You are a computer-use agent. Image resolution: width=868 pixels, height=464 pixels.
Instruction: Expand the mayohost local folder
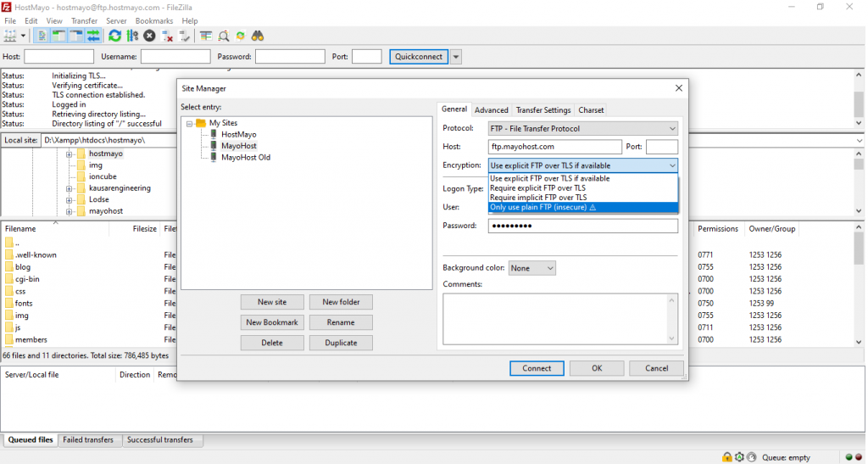(70, 211)
